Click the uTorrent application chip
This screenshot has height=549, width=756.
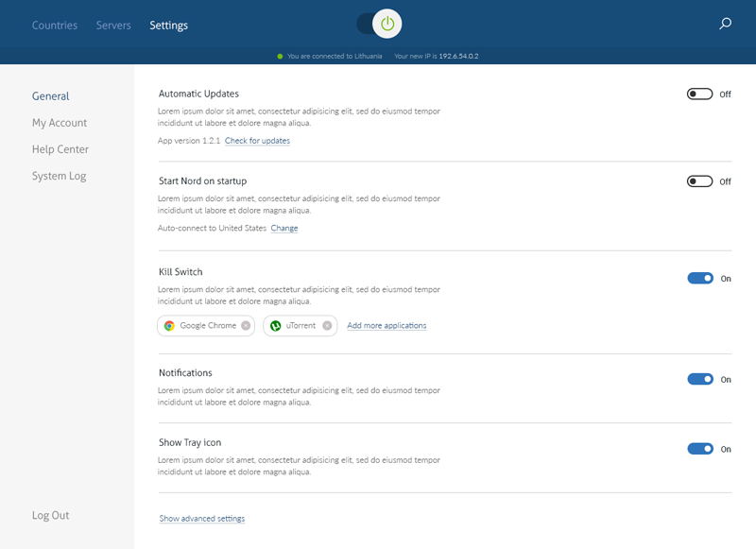(x=300, y=326)
